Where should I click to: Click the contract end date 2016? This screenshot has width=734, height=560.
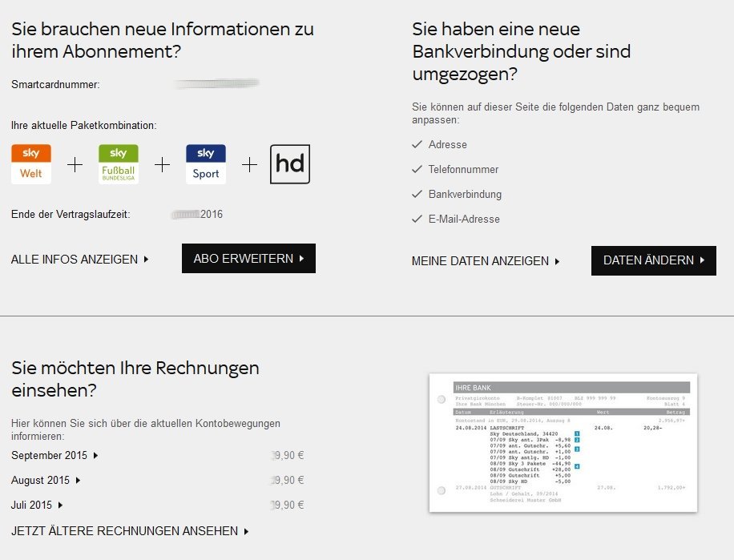(197, 214)
